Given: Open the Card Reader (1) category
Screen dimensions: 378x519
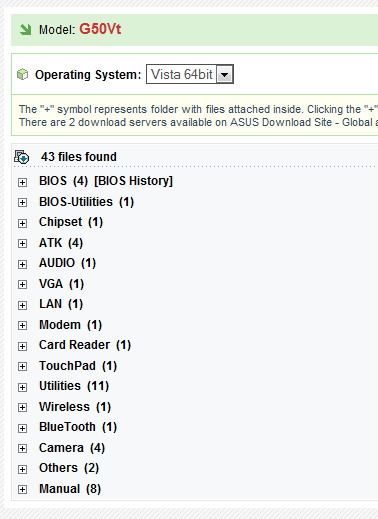Looking at the screenshot, I should pos(85,345).
